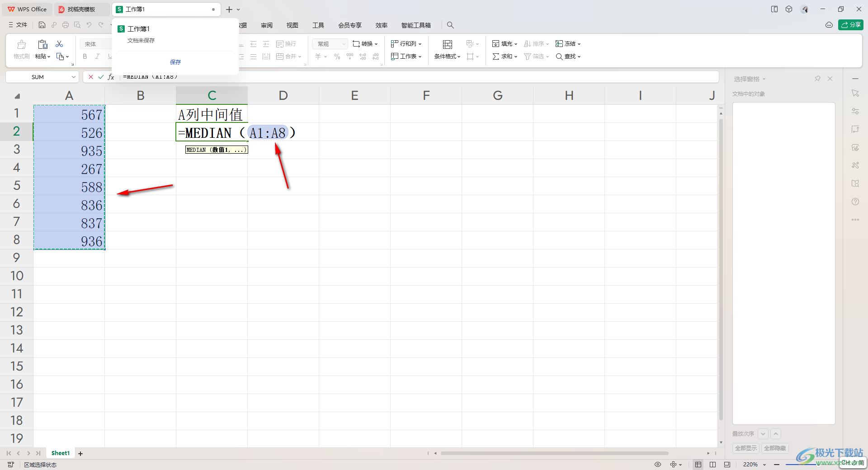868x470 pixels.
Task: Open the View (视图) tab
Action: pyautogui.click(x=292, y=25)
